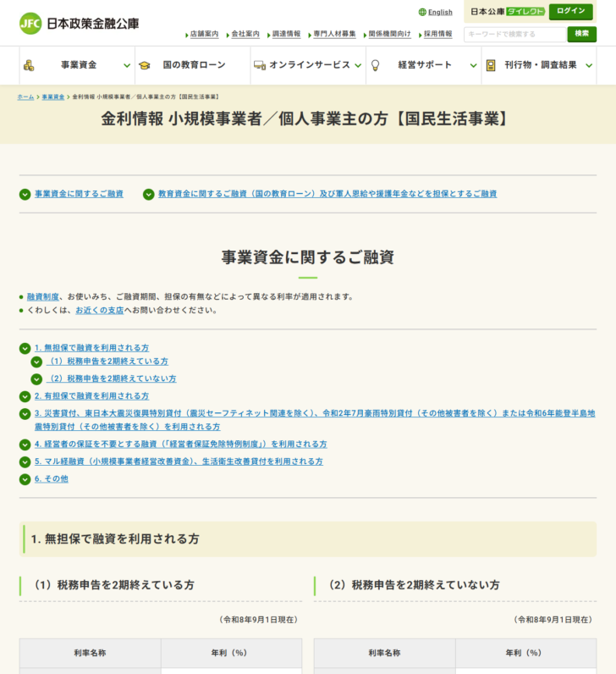Click green arrow icon beside 3. 災害貸付 link

(x=25, y=413)
